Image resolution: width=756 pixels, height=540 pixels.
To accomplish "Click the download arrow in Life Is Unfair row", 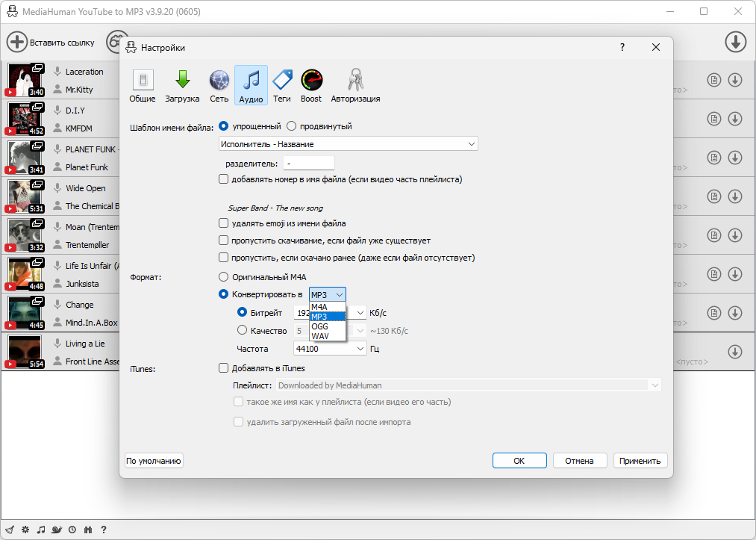I will [735, 274].
